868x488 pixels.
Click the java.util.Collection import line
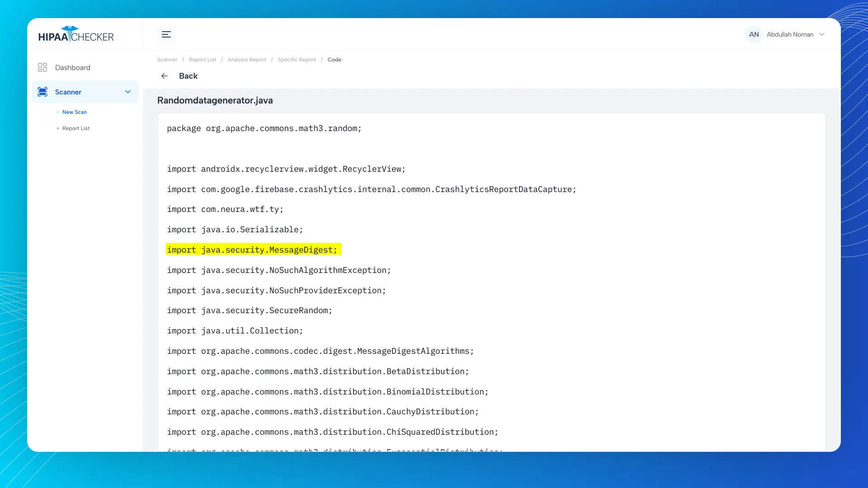coord(235,331)
